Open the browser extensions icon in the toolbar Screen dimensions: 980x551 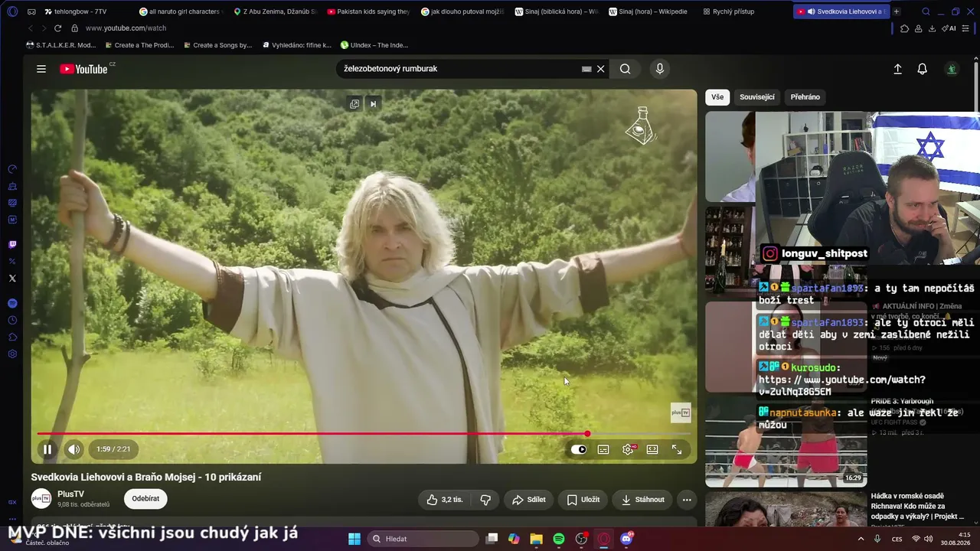point(904,28)
